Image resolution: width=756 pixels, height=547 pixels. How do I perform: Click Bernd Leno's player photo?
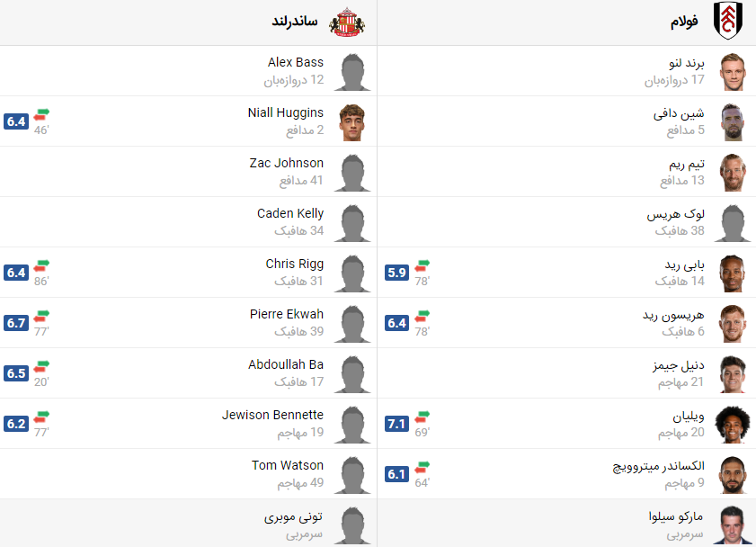click(x=733, y=72)
